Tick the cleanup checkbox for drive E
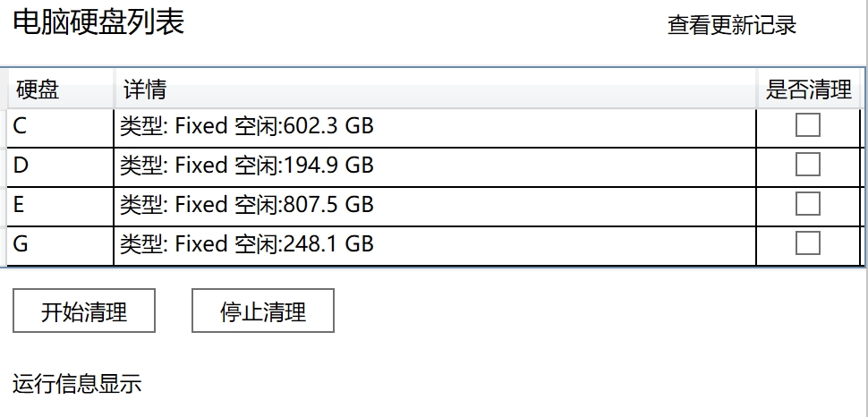This screenshot has height=417, width=868. tap(808, 204)
